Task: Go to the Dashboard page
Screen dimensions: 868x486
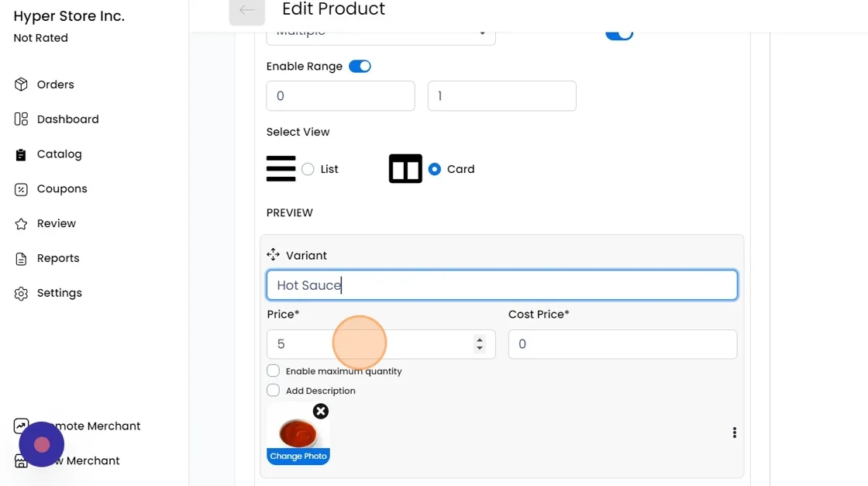Action: [67, 119]
